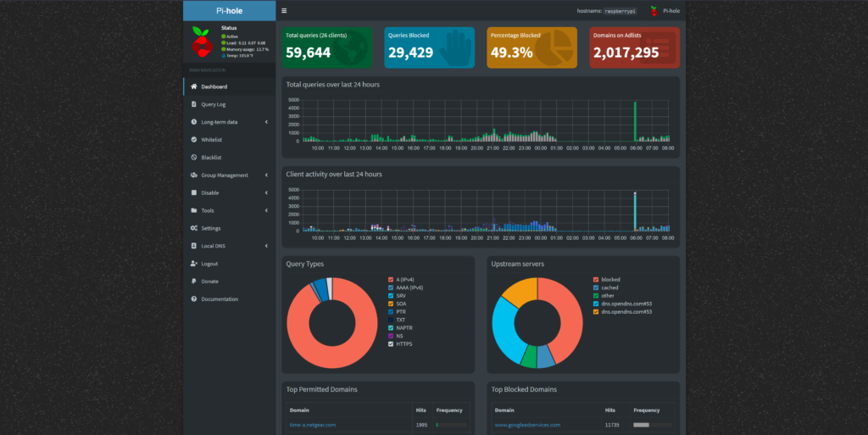Toggle the HTTPS legend checkbox

point(391,343)
